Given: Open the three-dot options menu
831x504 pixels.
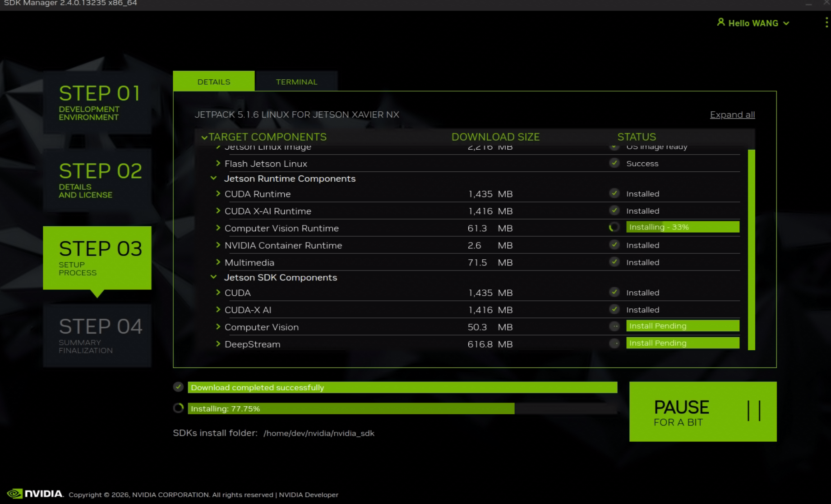Looking at the screenshot, I should click(x=826, y=23).
